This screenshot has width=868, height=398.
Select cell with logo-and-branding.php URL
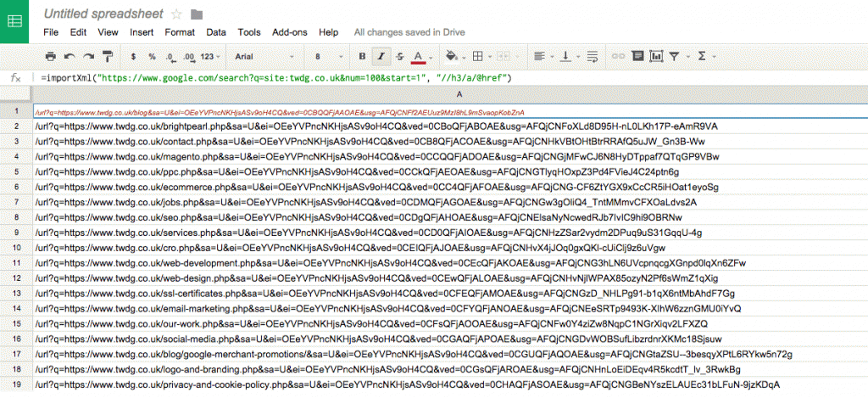[x=450, y=368]
